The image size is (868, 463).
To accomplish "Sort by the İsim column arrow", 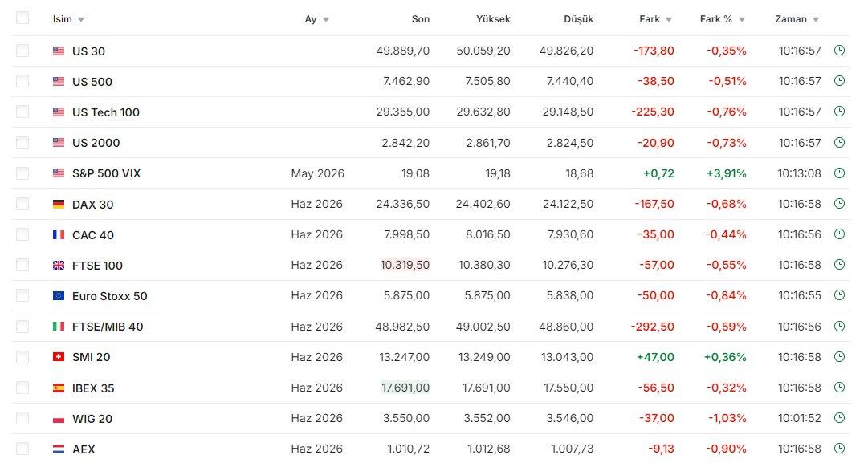I will pyautogui.click(x=81, y=19).
